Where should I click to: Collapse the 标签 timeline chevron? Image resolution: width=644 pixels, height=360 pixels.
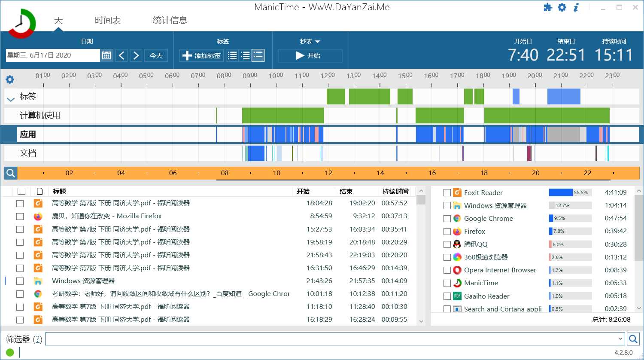(11, 99)
